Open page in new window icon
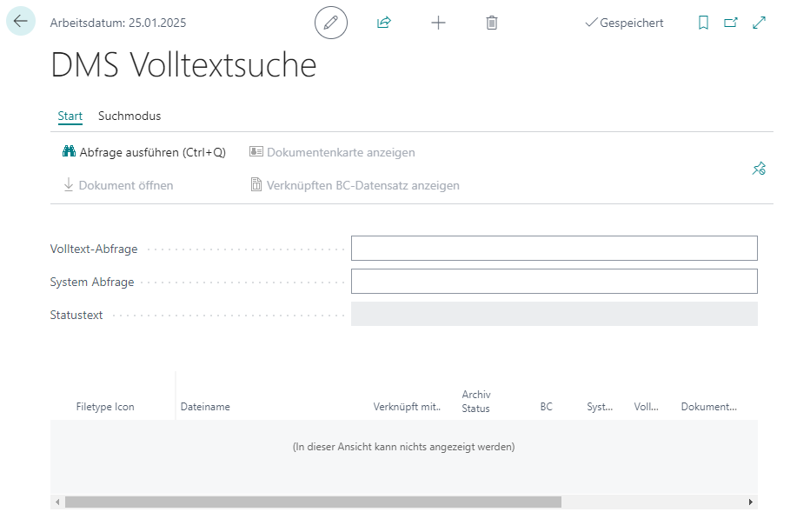The image size is (810, 532). 731,23
